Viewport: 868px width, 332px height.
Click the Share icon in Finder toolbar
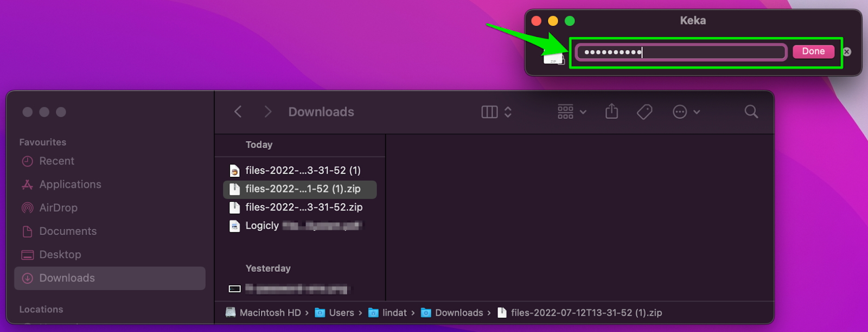pos(611,111)
